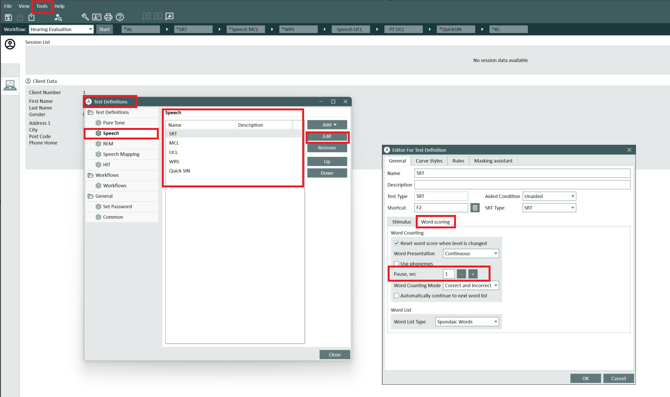Image resolution: width=670 pixels, height=397 pixels.
Task: Click the Client Data collapse icon
Action: (x=28, y=81)
